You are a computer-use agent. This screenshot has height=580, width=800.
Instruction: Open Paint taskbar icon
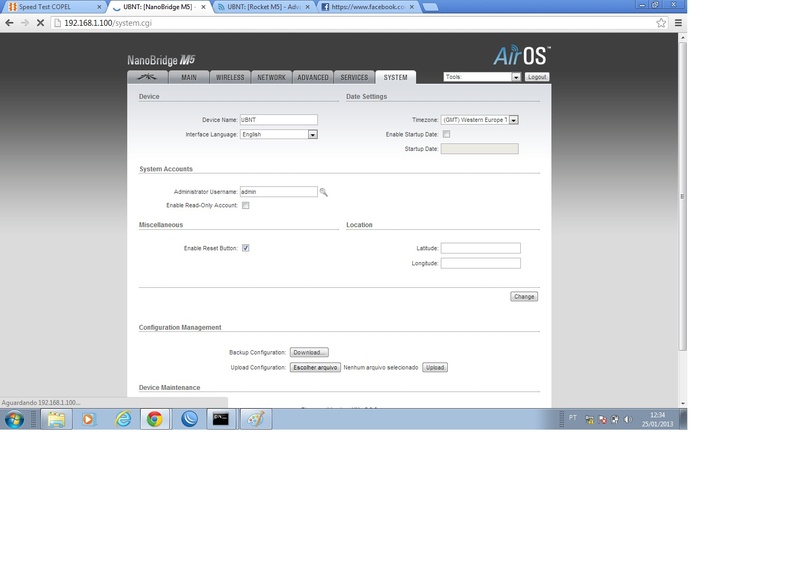256,419
